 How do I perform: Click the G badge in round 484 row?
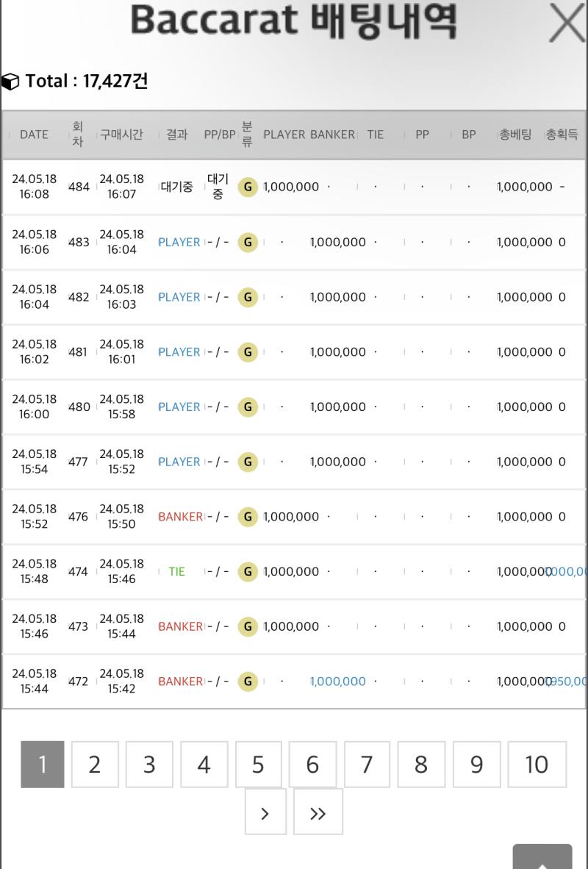[248, 187]
